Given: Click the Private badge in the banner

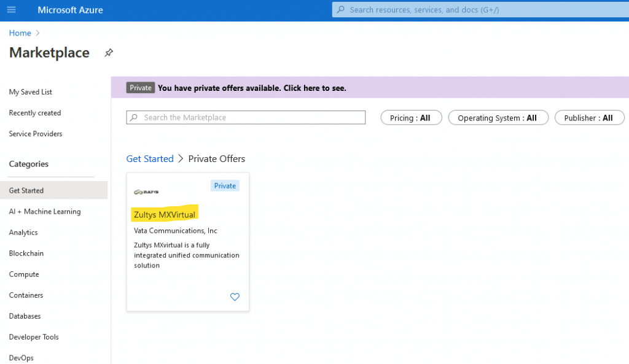Looking at the screenshot, I should (141, 88).
